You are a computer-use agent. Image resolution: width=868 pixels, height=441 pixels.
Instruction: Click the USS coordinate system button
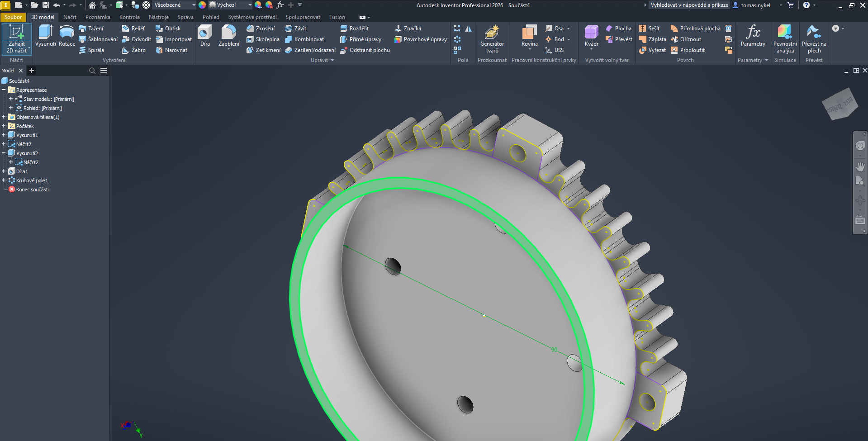pos(555,50)
